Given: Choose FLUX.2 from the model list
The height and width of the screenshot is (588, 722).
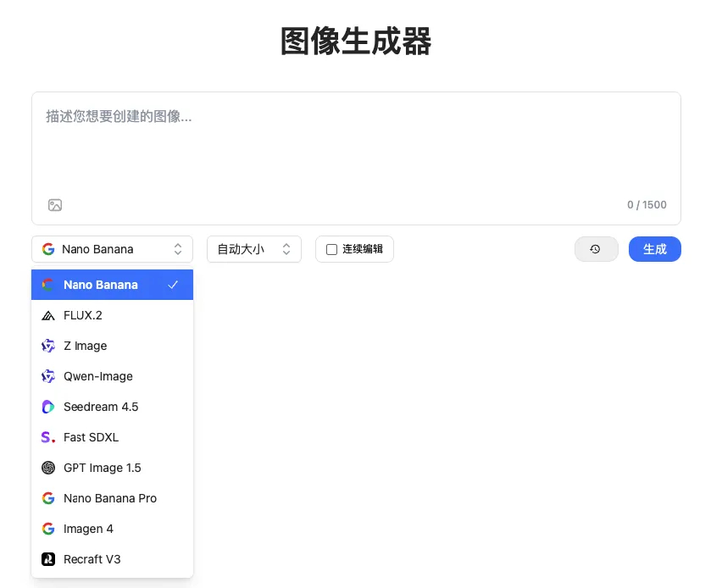Looking at the screenshot, I should click(112, 315).
